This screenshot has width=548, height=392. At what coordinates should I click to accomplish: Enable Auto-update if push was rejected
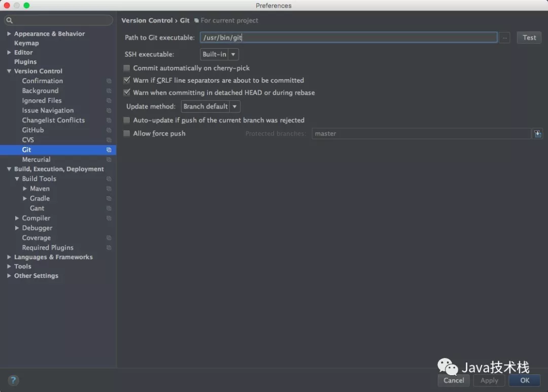127,120
